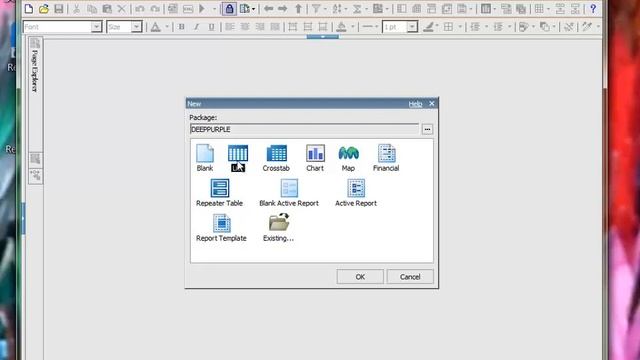The width and height of the screenshot is (640, 360).
Task: Select the Crosstab report type
Action: [x=276, y=158]
